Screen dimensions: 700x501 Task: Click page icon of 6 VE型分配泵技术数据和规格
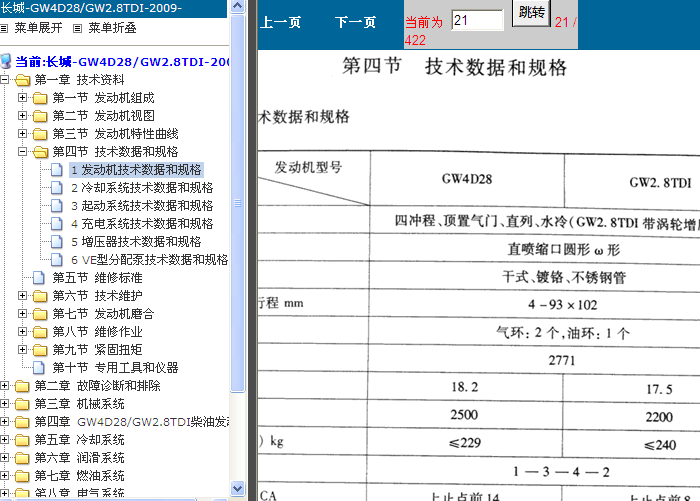pos(57,260)
